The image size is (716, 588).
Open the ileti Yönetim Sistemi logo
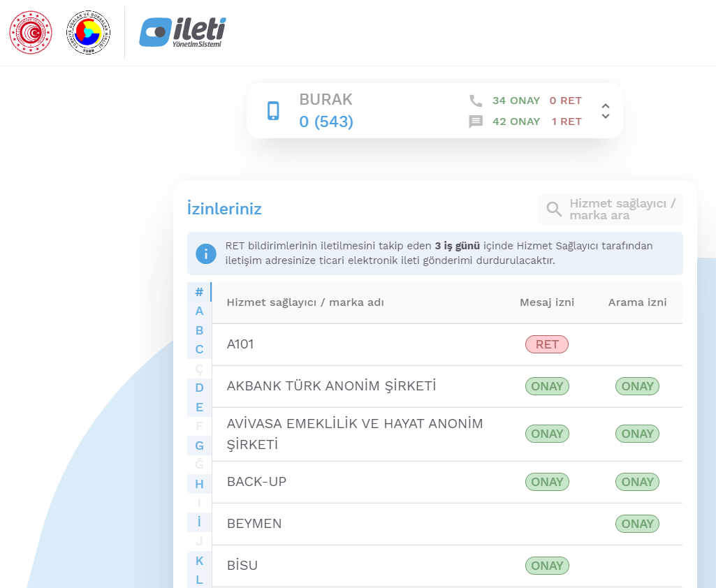pyautogui.click(x=182, y=32)
